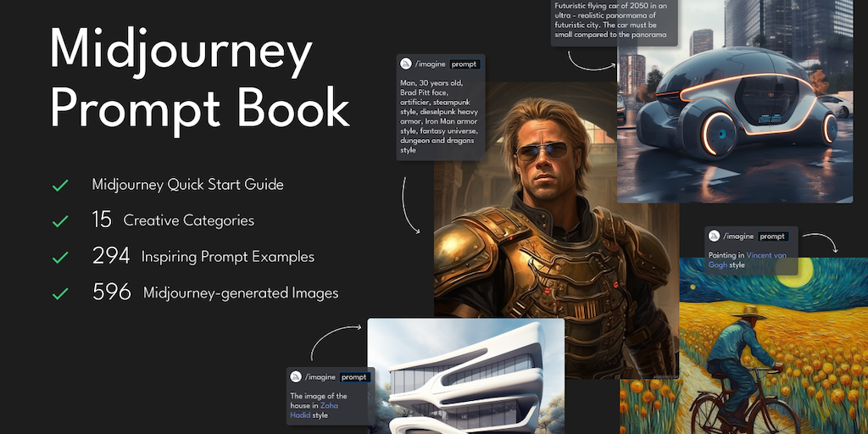The width and height of the screenshot is (868, 434).
Task: Select the prompt tag in the Brad Pitt card
Action: click(x=465, y=64)
